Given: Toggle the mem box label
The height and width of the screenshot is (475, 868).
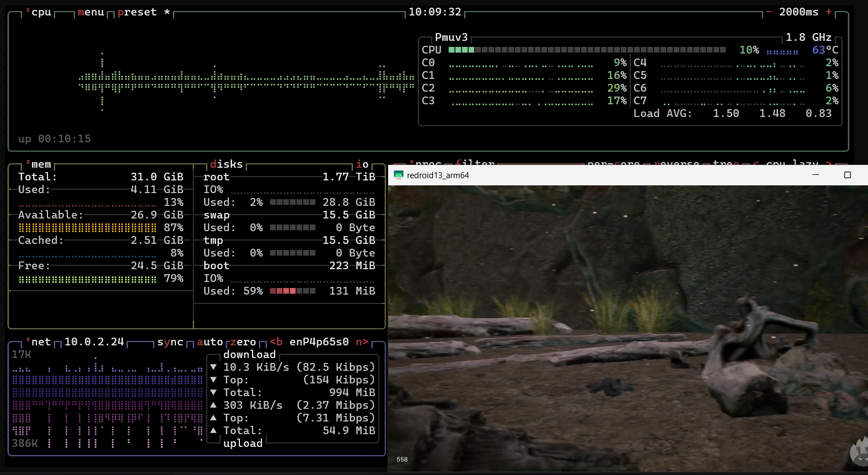Looking at the screenshot, I should click(41, 164).
